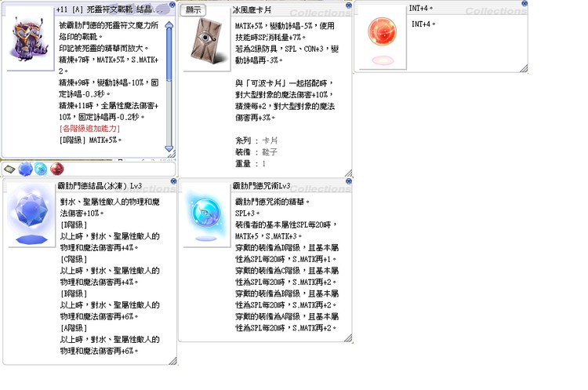This screenshot has height=390, width=588.
Task: Click the '被霸肋門德的死靈符文魔力所' line
Action: click(x=109, y=25)
